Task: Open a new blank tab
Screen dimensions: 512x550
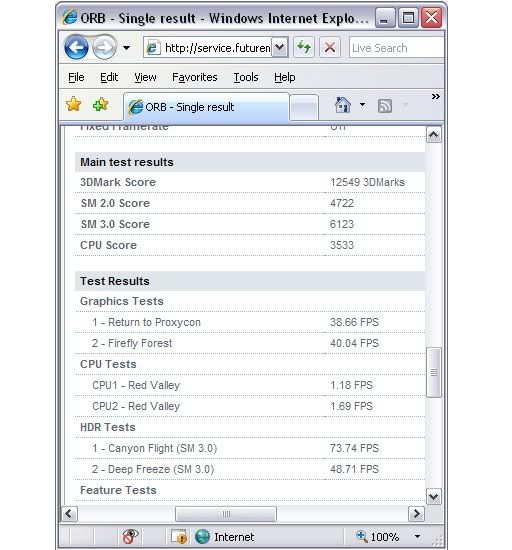Action: pyautogui.click(x=304, y=107)
